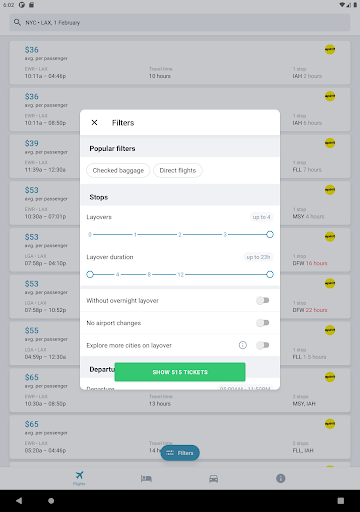Tap the floating Filters button
The width and height of the screenshot is (360, 512).
coord(180,453)
